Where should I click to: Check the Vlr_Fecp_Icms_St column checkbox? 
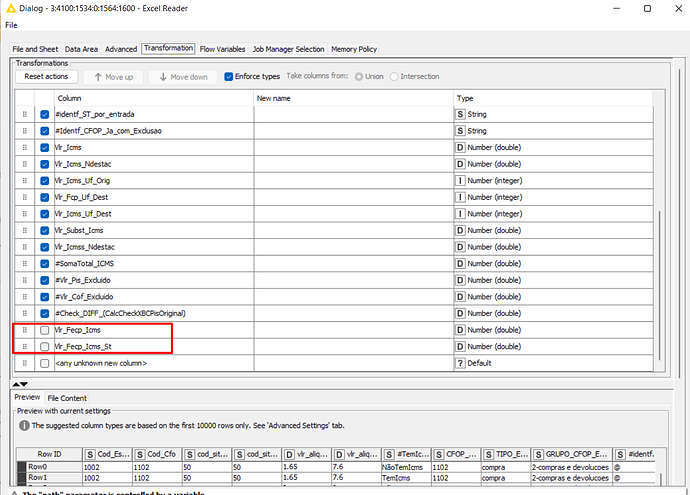44,347
